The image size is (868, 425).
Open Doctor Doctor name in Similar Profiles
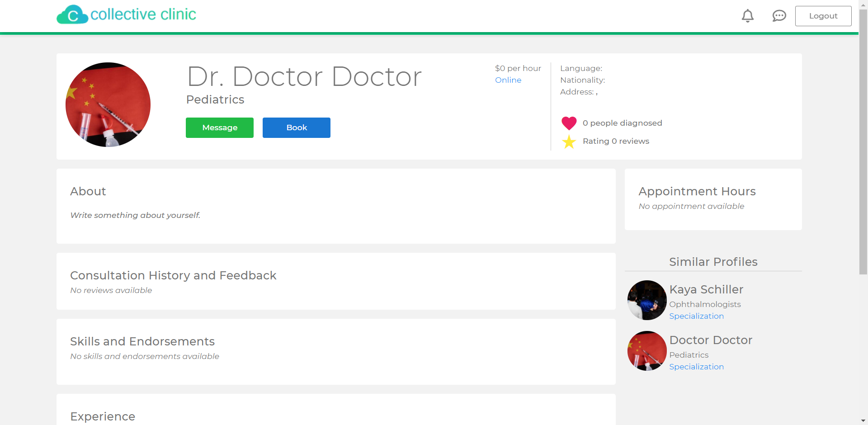711,340
